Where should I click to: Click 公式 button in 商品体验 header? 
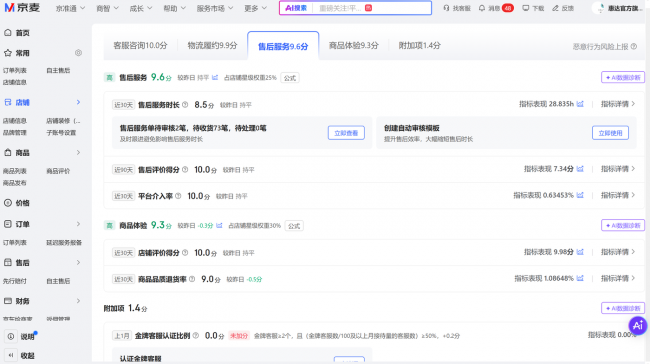click(x=294, y=226)
